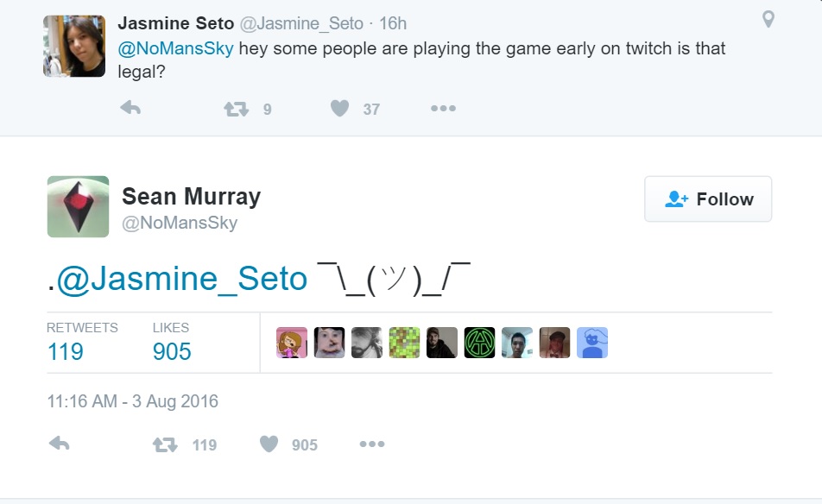Image resolution: width=822 pixels, height=504 pixels.
Task: Open Sean Murray's name link
Action: 191,197
